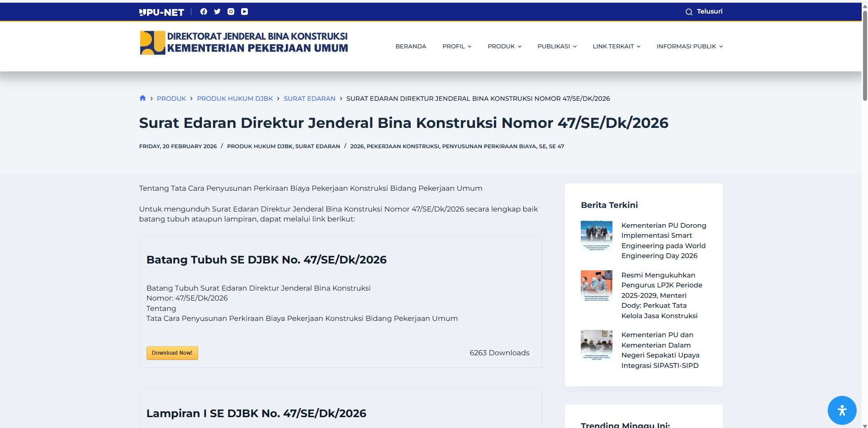This screenshot has width=868, height=428.
Task: Open the Twitter social icon
Action: point(217,12)
